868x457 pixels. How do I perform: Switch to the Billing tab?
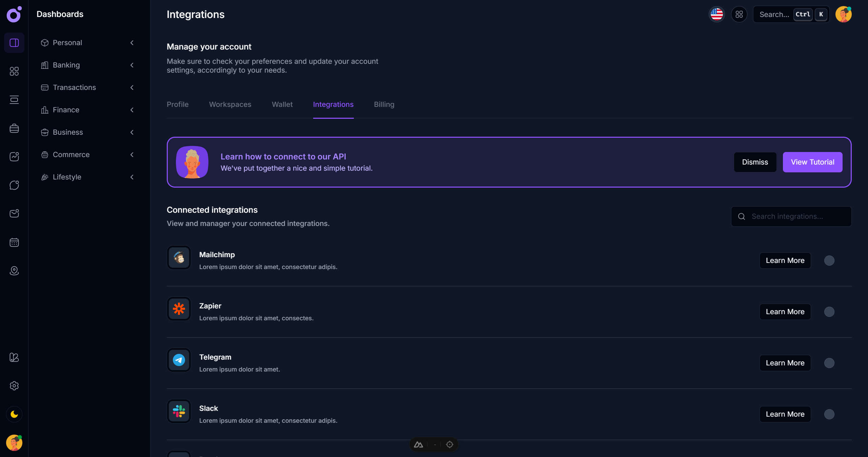pos(384,104)
